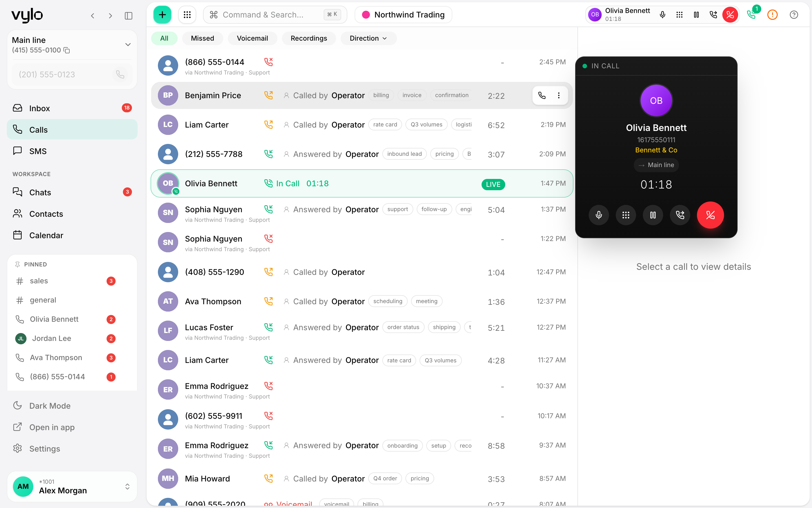The width and height of the screenshot is (812, 508).
Task: Expand the Alex Morgan account switcher
Action: click(127, 487)
